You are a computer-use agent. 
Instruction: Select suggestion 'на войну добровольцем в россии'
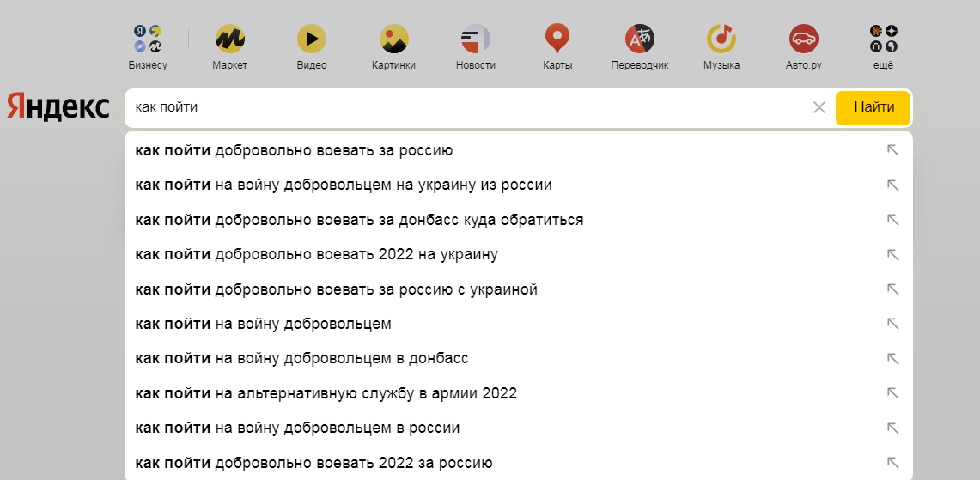(518, 428)
